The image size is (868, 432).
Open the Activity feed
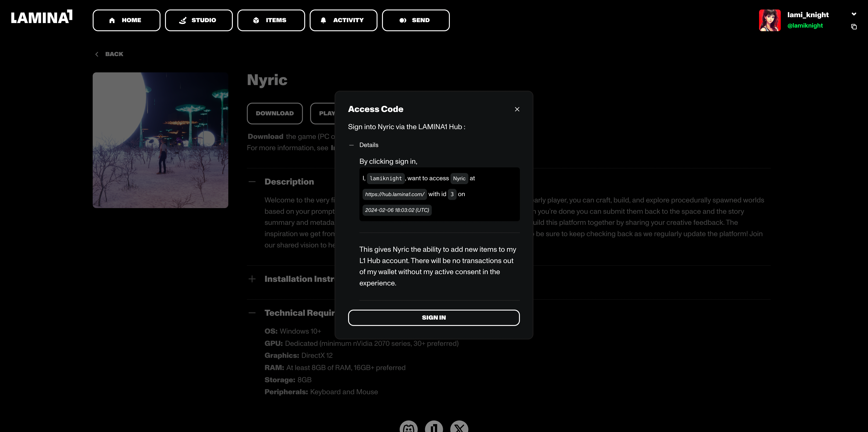[x=343, y=20]
